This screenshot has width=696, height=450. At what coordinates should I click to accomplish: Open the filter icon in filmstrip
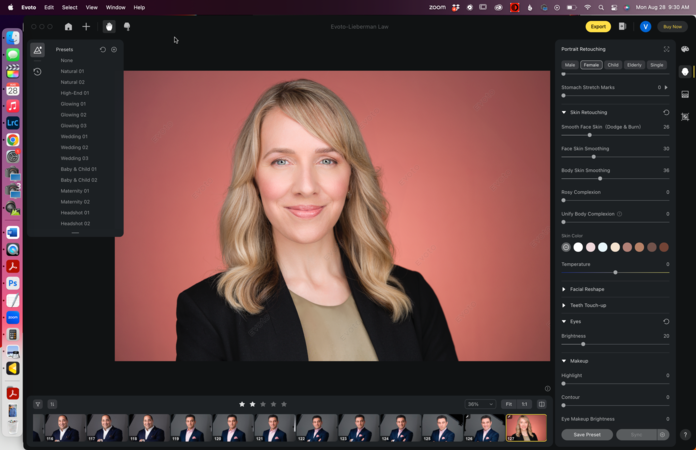[x=38, y=404]
